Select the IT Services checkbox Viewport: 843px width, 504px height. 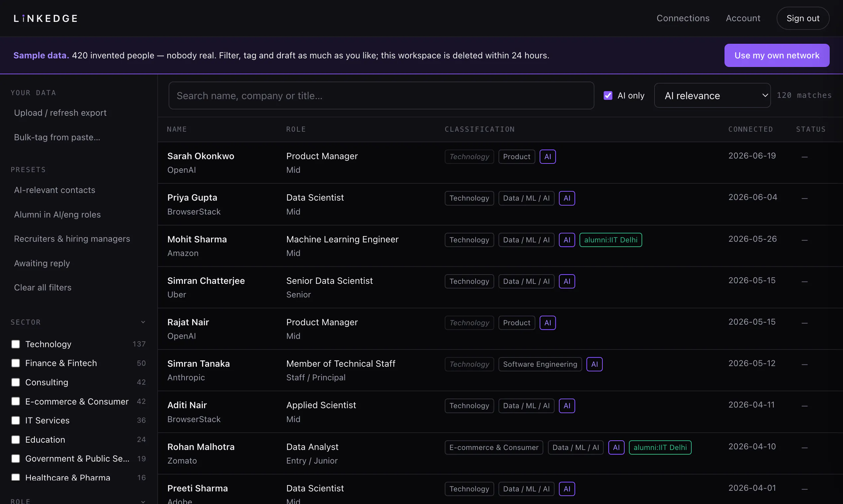point(16,420)
